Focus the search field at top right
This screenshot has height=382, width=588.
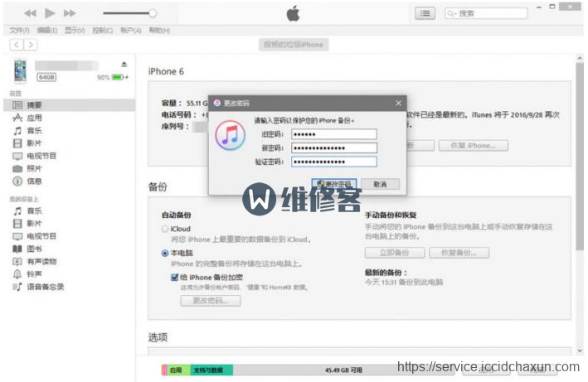tap(486, 13)
